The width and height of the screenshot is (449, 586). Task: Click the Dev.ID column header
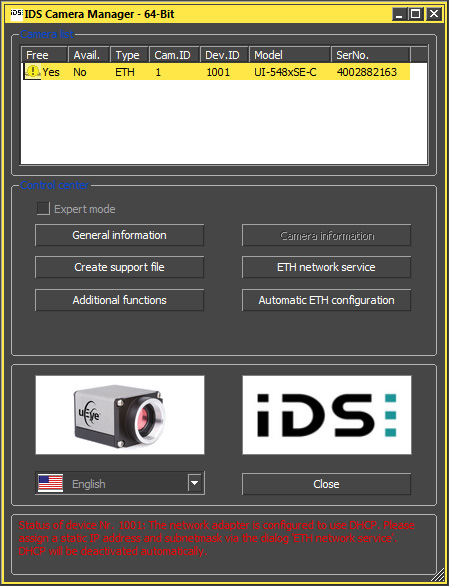pyautogui.click(x=225, y=55)
